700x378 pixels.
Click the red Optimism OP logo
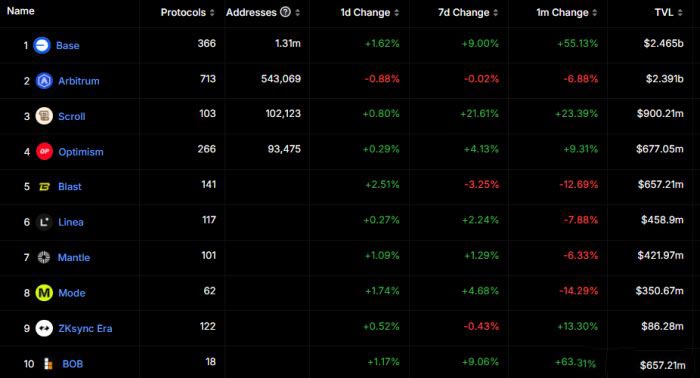44,151
